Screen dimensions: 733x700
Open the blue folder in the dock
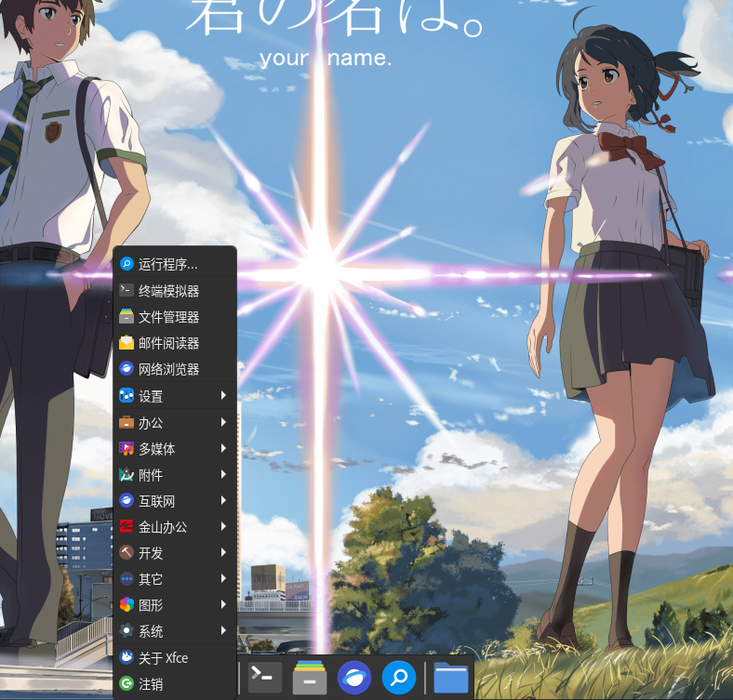coord(450,677)
